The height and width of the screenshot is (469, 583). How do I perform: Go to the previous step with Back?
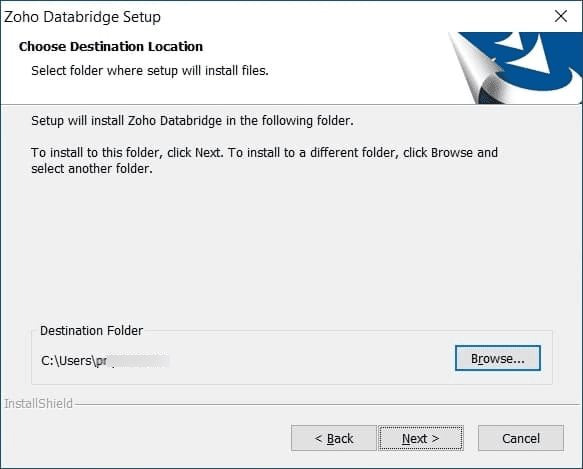tap(334, 438)
